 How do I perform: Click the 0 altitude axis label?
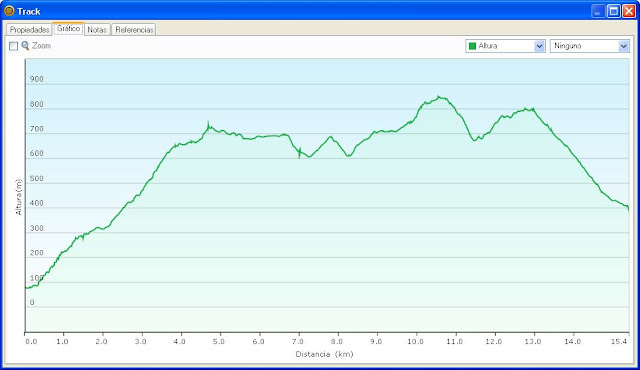tap(32, 303)
